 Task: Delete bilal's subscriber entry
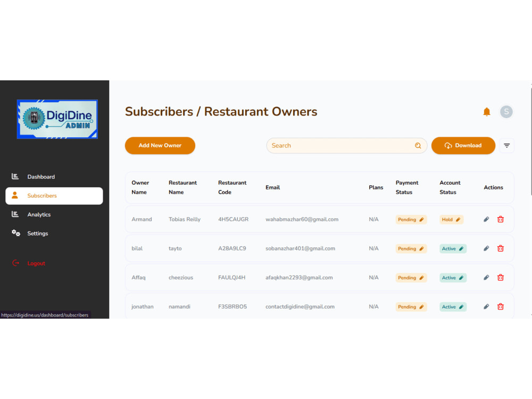[x=501, y=248]
